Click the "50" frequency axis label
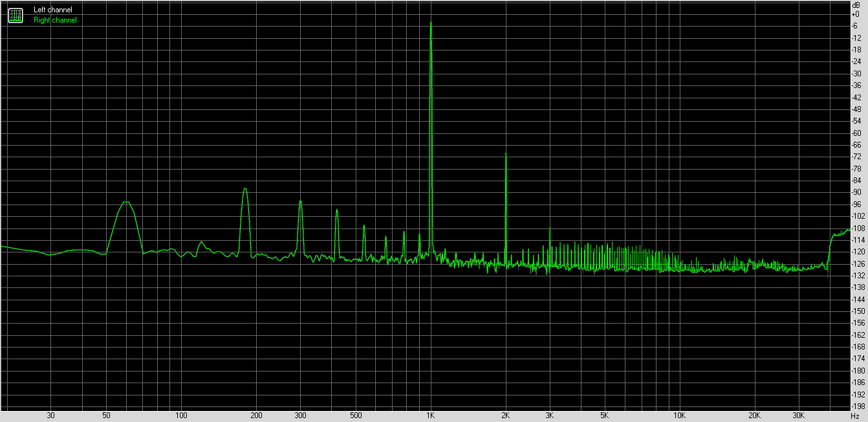Image resolution: width=868 pixels, height=422 pixels. pyautogui.click(x=106, y=416)
